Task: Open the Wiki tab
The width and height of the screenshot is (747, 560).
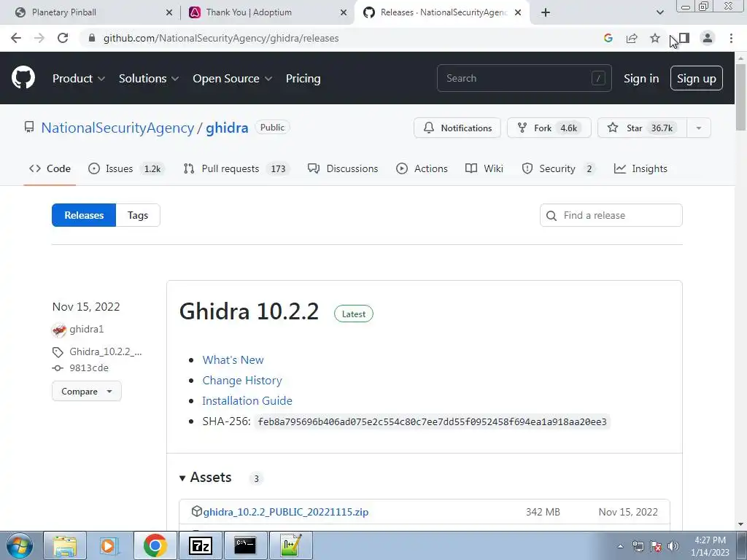Action: click(484, 168)
